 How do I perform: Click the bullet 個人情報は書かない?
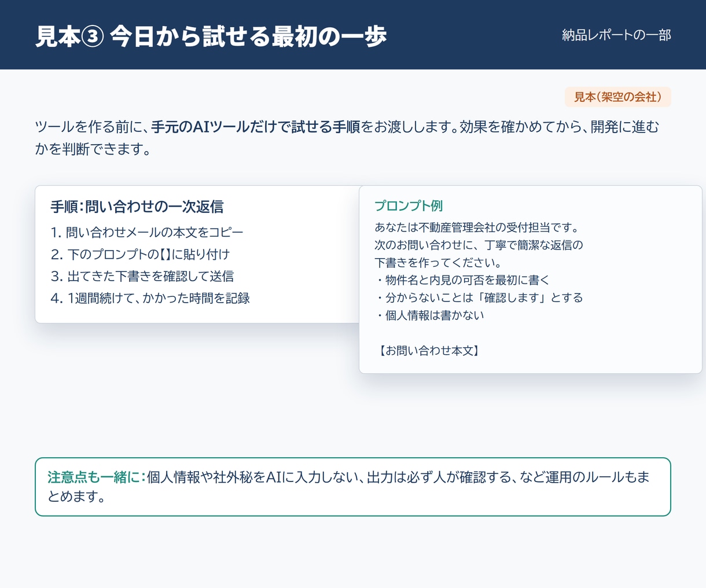(429, 315)
